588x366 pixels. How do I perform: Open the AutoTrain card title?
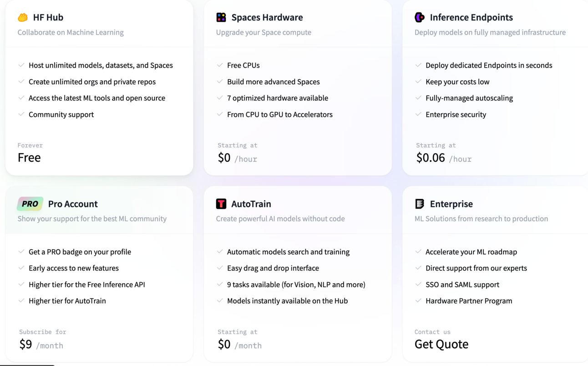[x=251, y=204]
